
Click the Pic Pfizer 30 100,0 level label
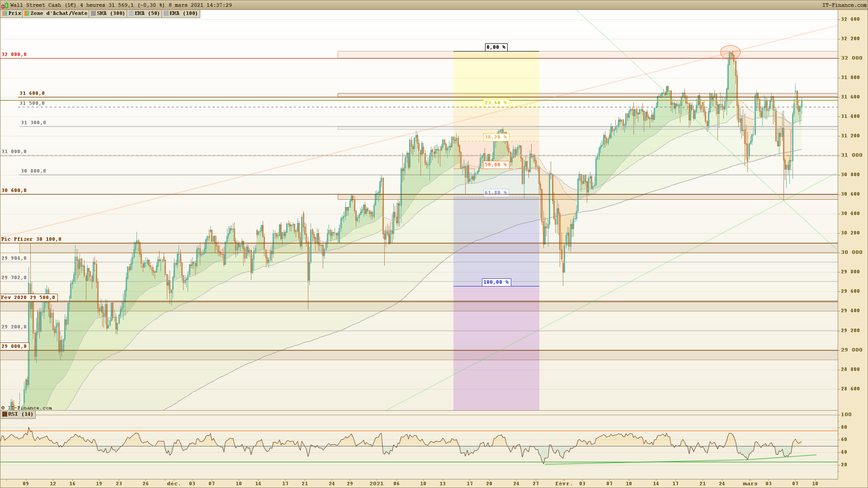pos(31,239)
